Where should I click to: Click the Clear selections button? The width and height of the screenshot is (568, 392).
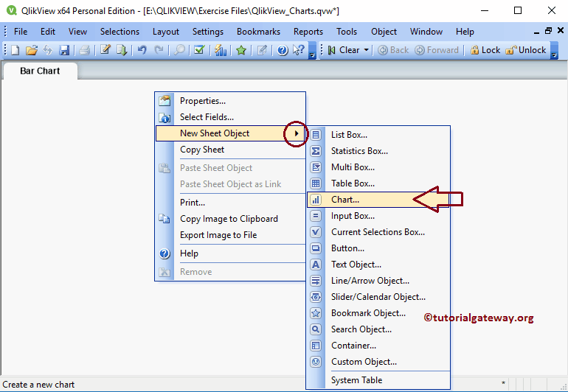[344, 50]
